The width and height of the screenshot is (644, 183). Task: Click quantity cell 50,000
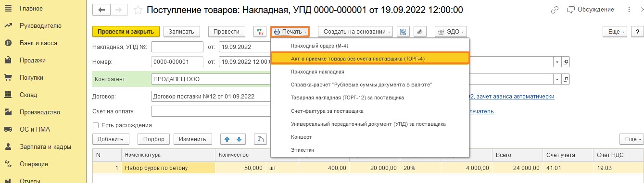coord(240,168)
